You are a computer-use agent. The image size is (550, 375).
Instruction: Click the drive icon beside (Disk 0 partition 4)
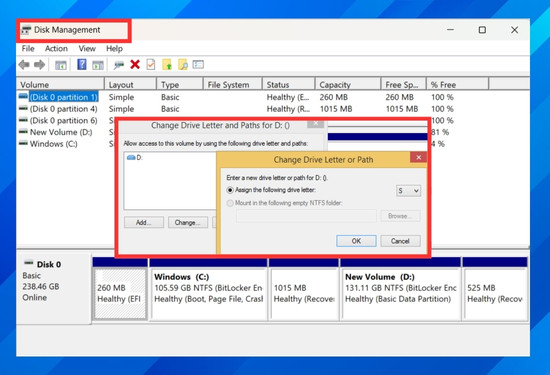24,108
